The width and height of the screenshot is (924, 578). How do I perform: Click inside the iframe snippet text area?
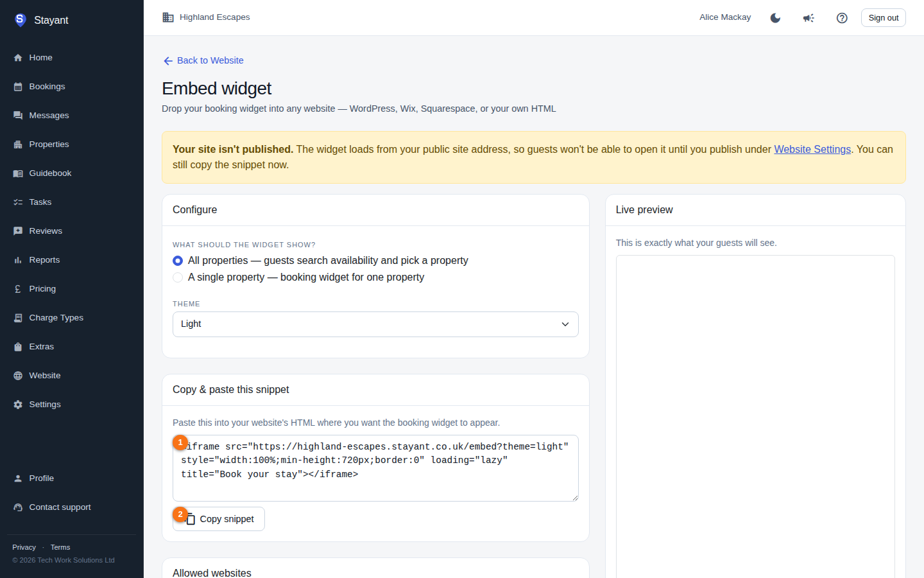pyautogui.click(x=375, y=468)
